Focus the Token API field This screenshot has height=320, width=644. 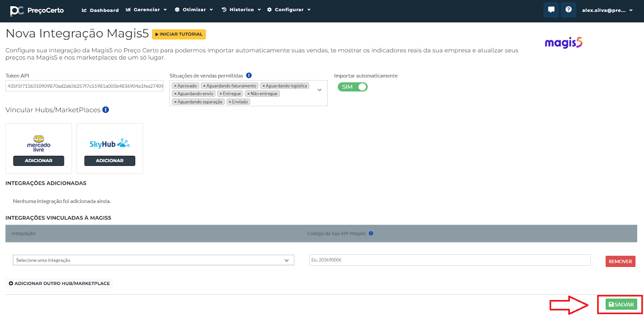pos(85,86)
